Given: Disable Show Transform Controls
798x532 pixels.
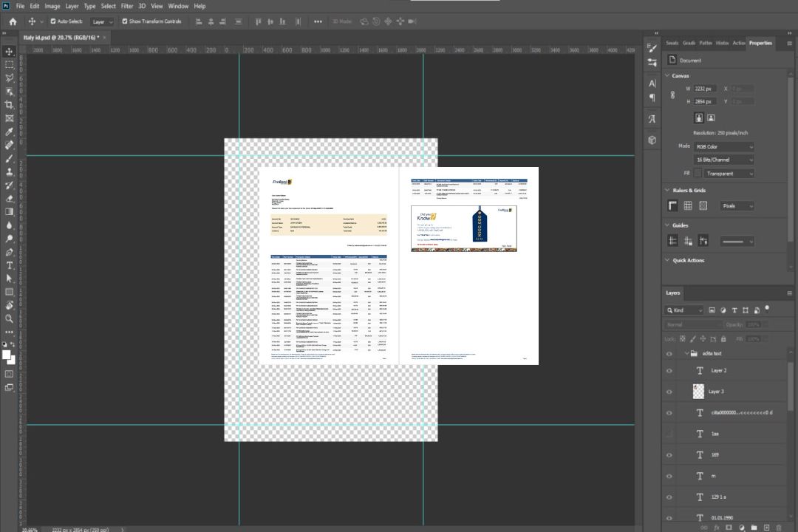Looking at the screenshot, I should click(125, 21).
